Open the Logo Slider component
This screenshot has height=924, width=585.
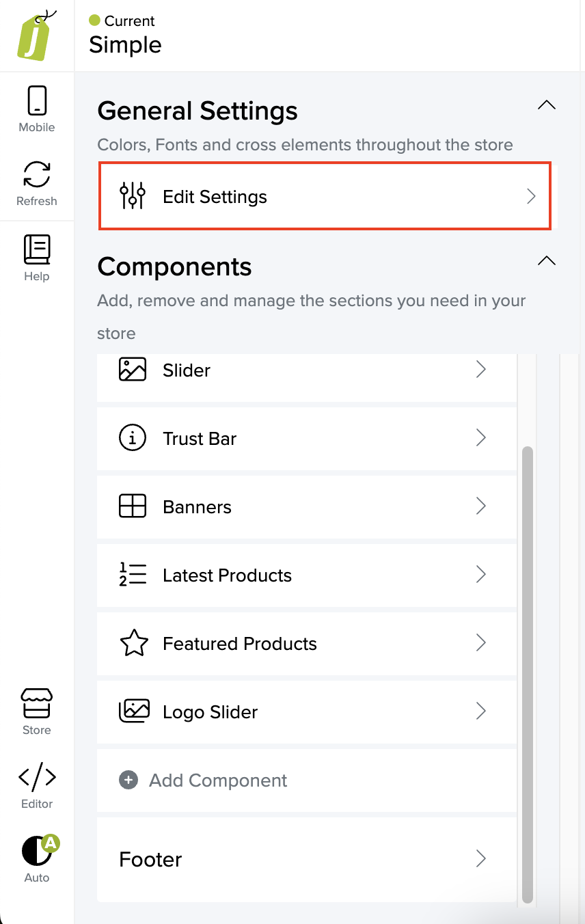(306, 712)
